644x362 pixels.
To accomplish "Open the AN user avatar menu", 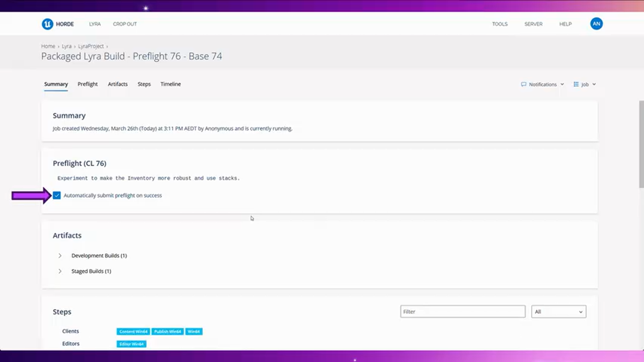I will coord(596,24).
